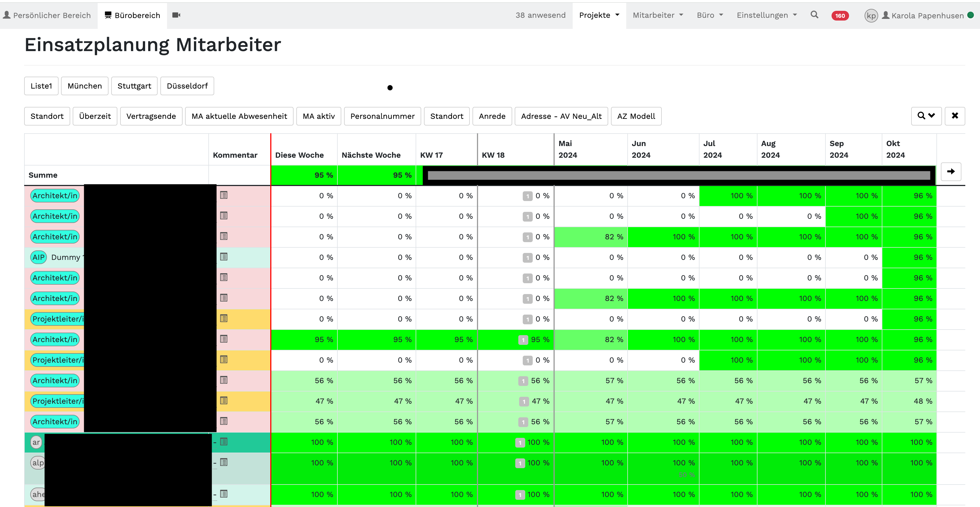Viewport: 980px width, 507px height.
Task: Open the comment icon in the 'ahe' row
Action: 224,494
